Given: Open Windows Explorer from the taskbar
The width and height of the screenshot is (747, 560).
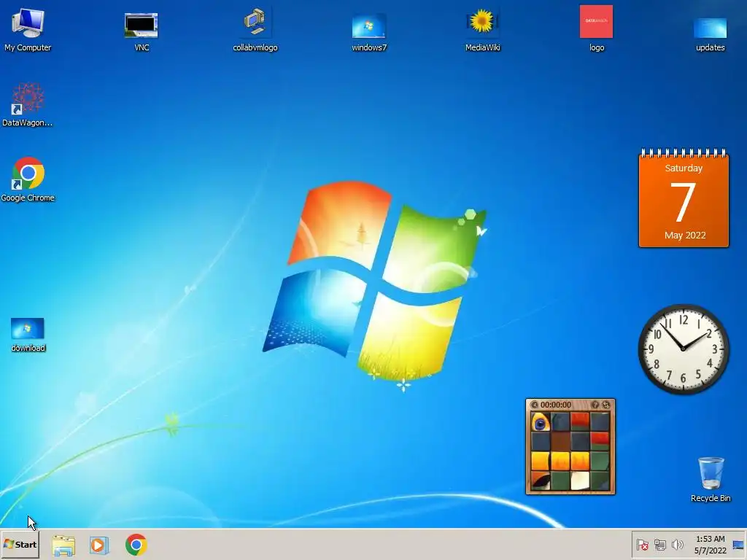Looking at the screenshot, I should click(63, 545).
